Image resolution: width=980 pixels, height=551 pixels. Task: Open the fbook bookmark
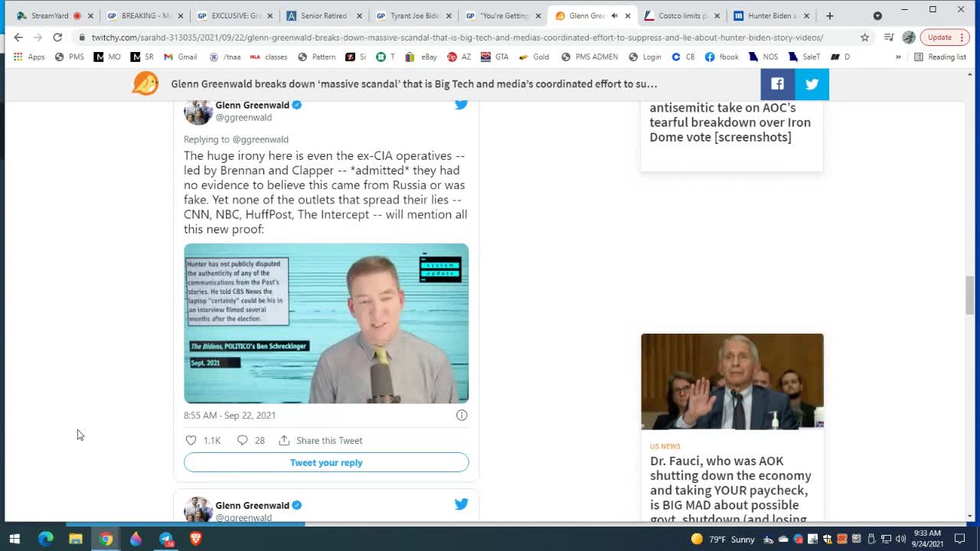721,57
